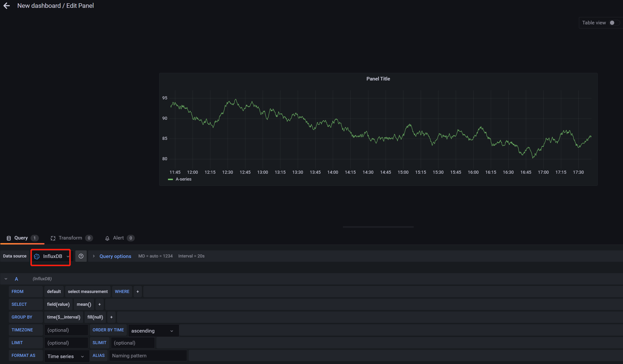
Task: Click the Alert bell icon
Action: [107, 238]
